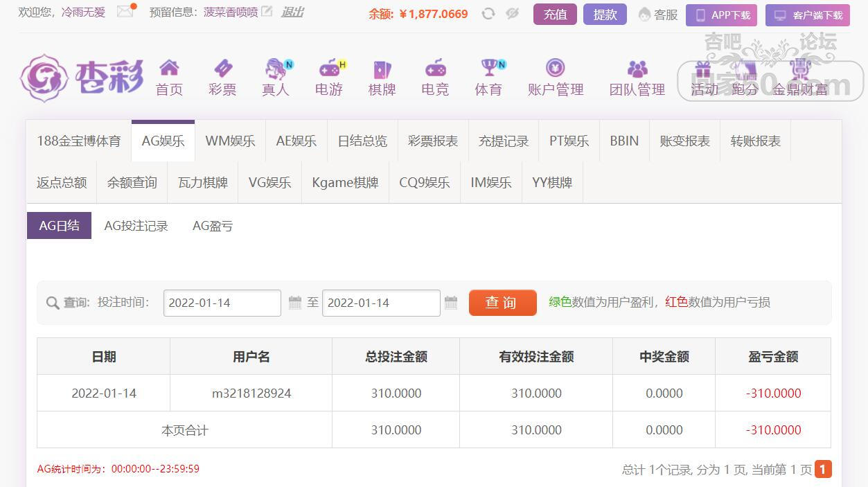This screenshot has width=868, height=487.
Task: Click the end date input field
Action: [381, 303]
